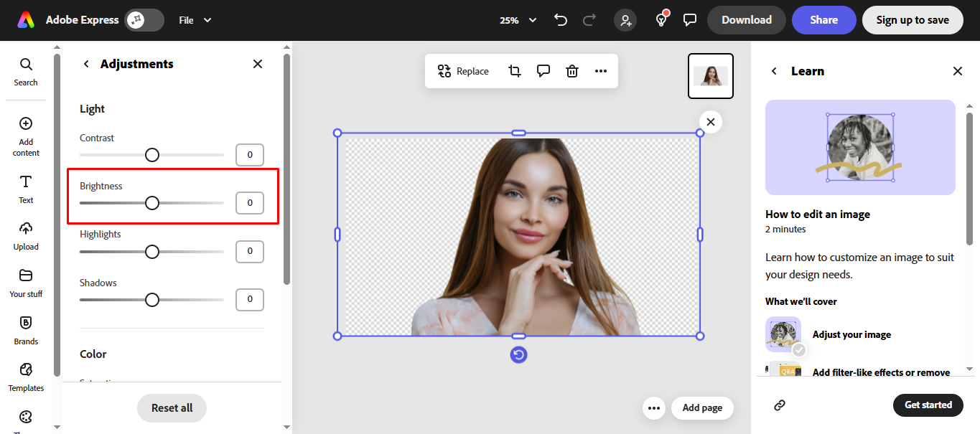Screen dimensions: 980x434
Task: Open a comment on the selected image
Action: (543, 70)
